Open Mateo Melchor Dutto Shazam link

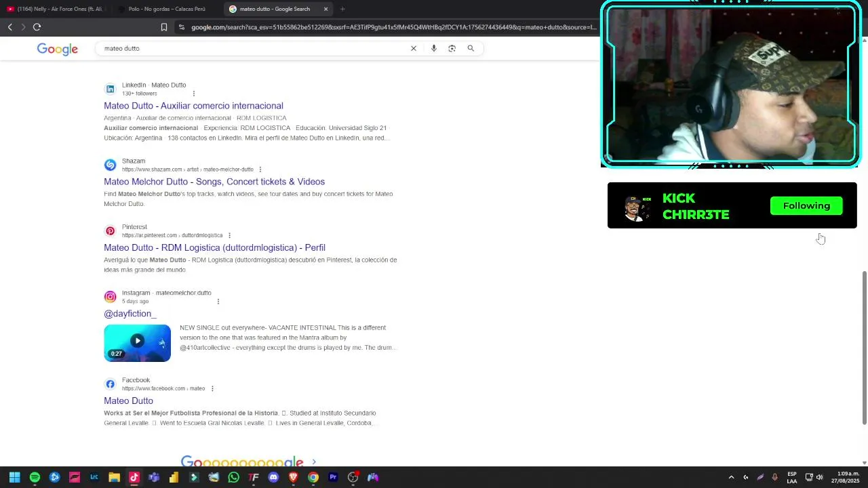tap(214, 182)
